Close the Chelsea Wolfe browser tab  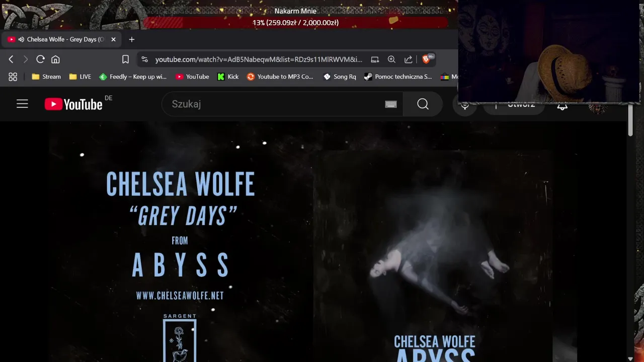113,39
